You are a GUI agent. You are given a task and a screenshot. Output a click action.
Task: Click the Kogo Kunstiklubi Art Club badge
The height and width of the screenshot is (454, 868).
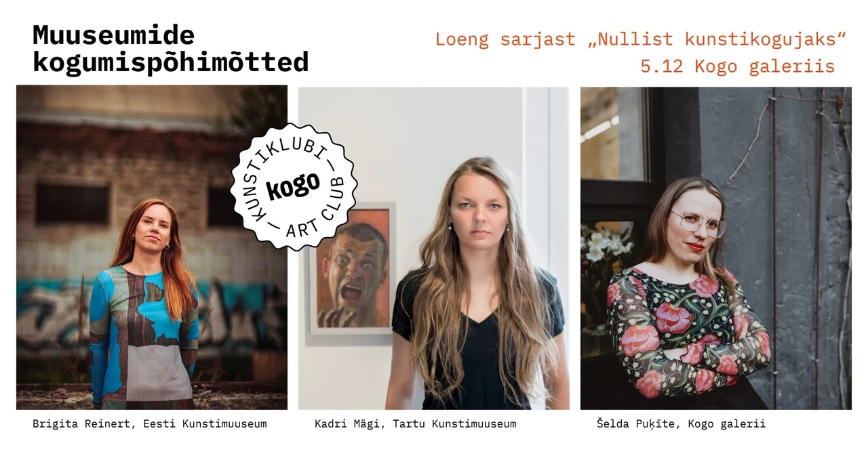pyautogui.click(x=294, y=186)
